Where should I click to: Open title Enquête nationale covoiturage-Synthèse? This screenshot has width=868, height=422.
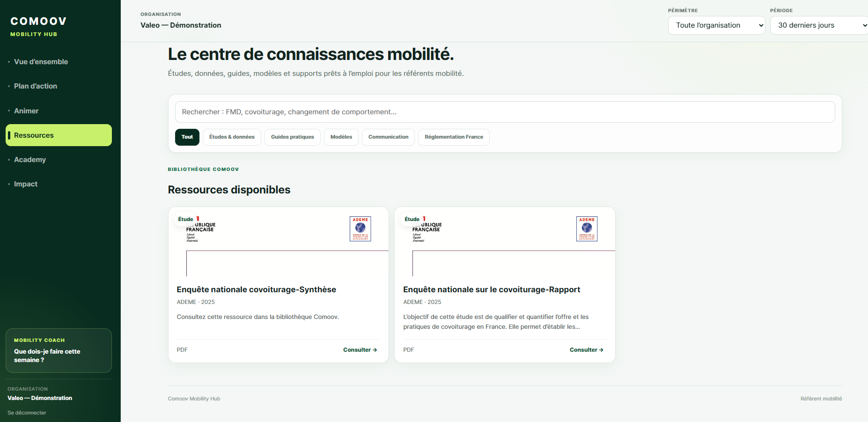(257, 289)
